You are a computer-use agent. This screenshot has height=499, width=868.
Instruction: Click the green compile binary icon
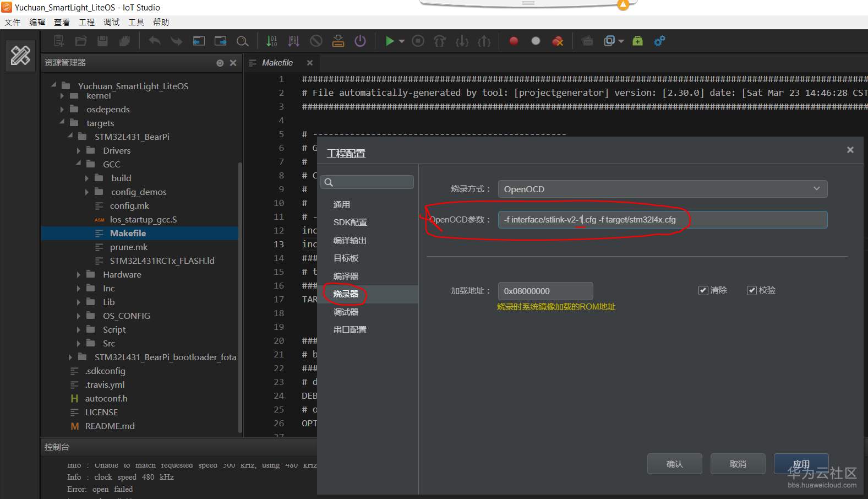point(272,41)
